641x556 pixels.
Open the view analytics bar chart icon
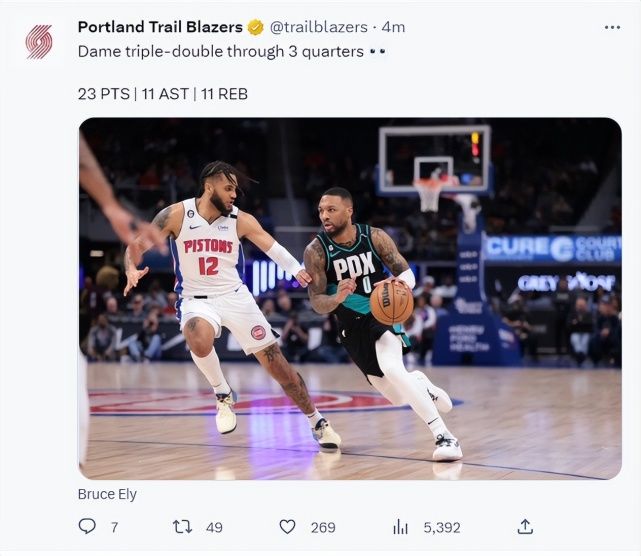(401, 526)
